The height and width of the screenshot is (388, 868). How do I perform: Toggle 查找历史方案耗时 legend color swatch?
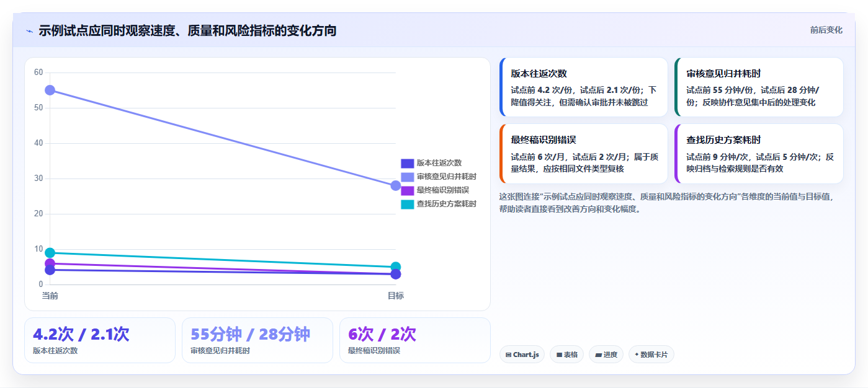pyautogui.click(x=407, y=204)
